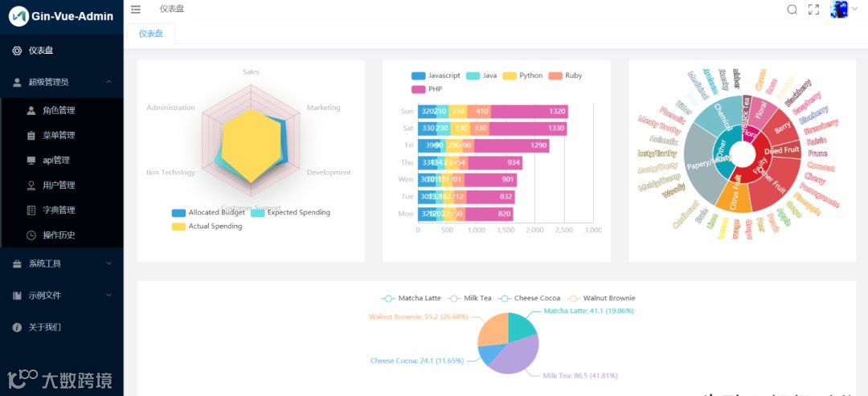Image resolution: width=868 pixels, height=396 pixels.
Task: Click the monitor icon beside api管理
Action: tap(31, 160)
